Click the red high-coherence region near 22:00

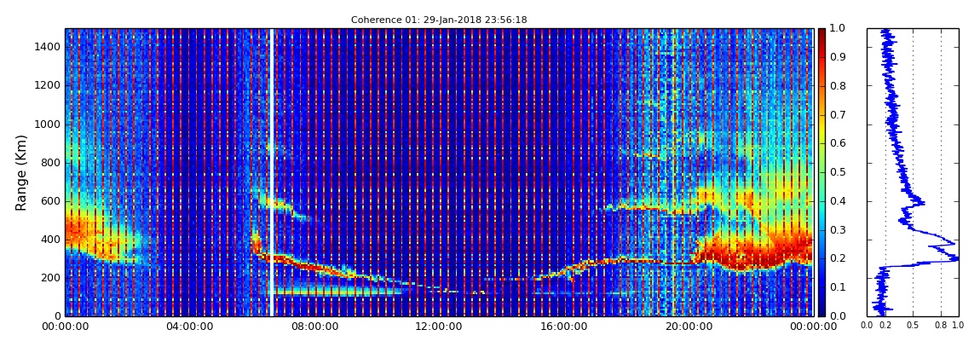tap(750, 253)
